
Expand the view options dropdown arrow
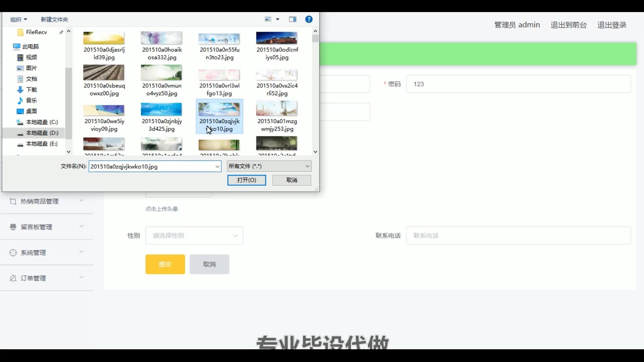tap(278, 19)
